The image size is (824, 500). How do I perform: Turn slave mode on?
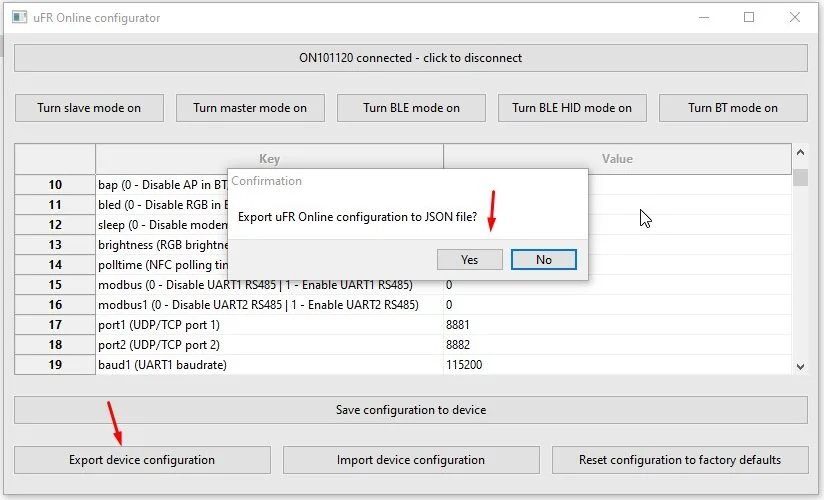pos(89,108)
